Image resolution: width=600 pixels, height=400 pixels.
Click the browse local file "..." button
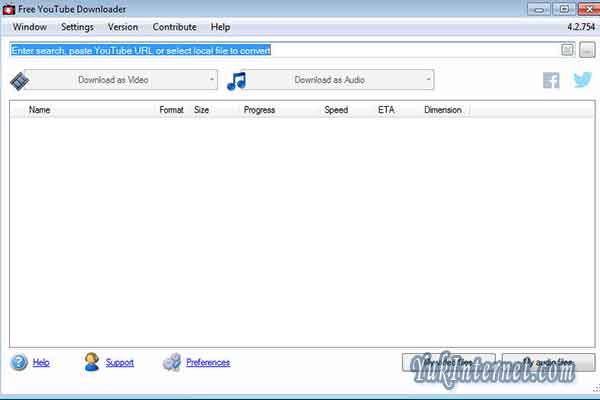coord(587,51)
